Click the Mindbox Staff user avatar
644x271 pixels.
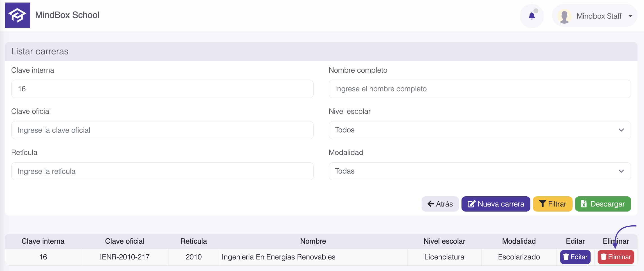click(x=564, y=16)
